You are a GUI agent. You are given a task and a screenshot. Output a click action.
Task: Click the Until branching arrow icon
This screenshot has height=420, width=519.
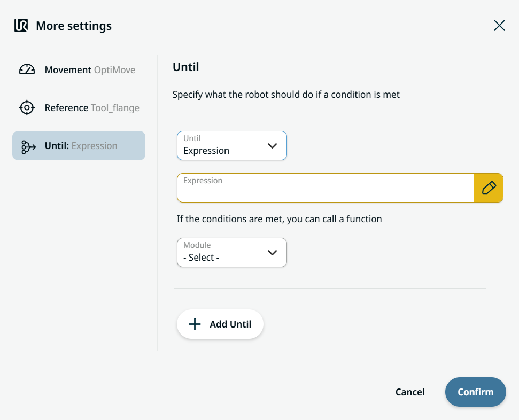[28, 147]
